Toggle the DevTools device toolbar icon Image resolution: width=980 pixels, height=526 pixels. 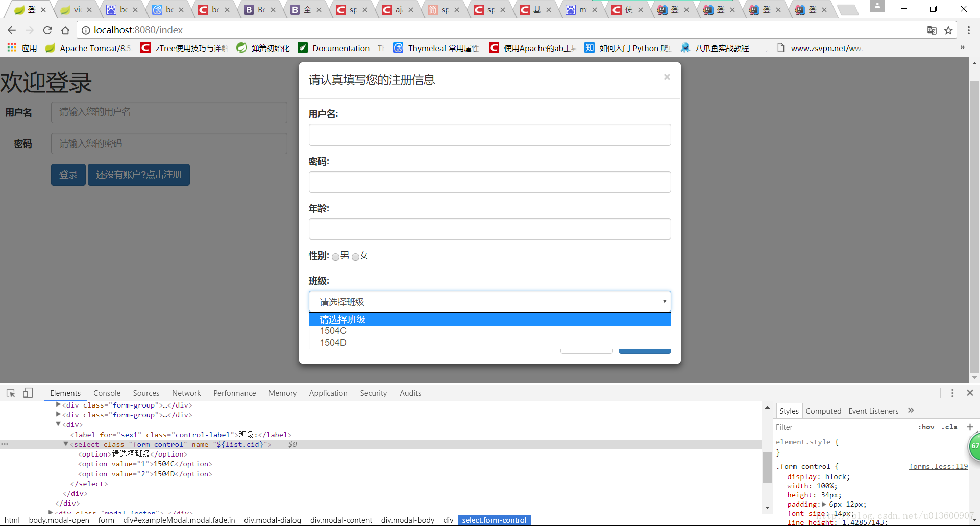pyautogui.click(x=28, y=393)
